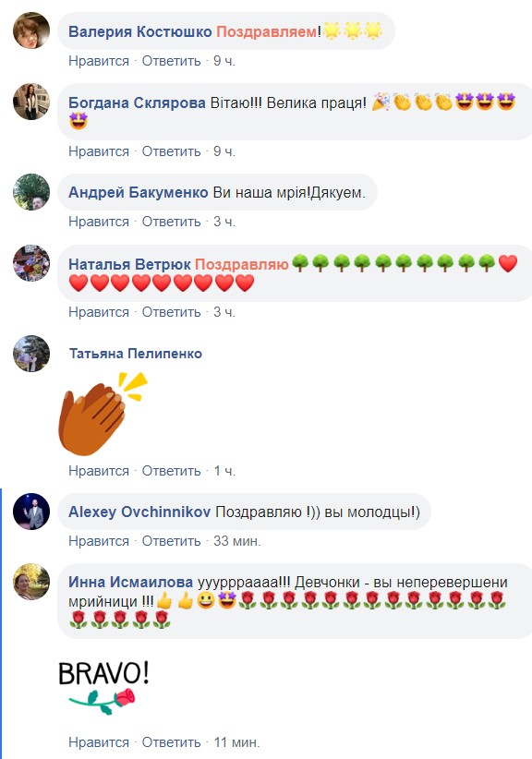Reply to Богдана Склярова's comment
Screen dimensions: 532x759
point(172,151)
